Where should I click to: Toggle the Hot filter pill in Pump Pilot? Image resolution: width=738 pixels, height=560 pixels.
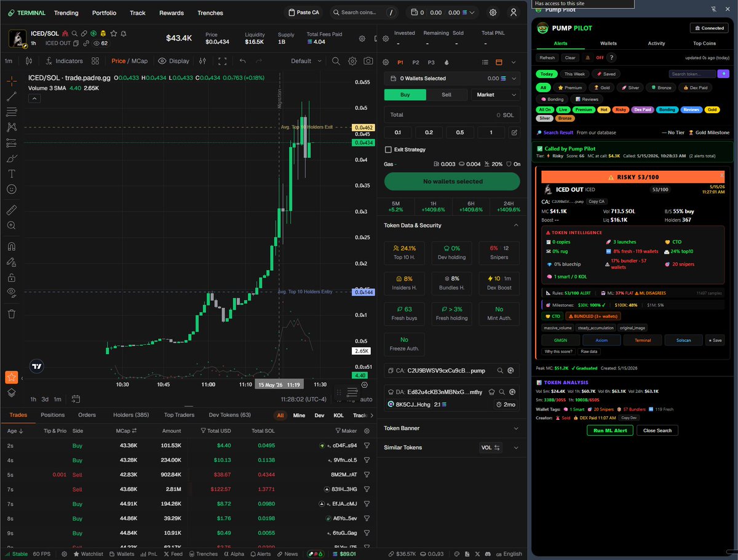604,109
